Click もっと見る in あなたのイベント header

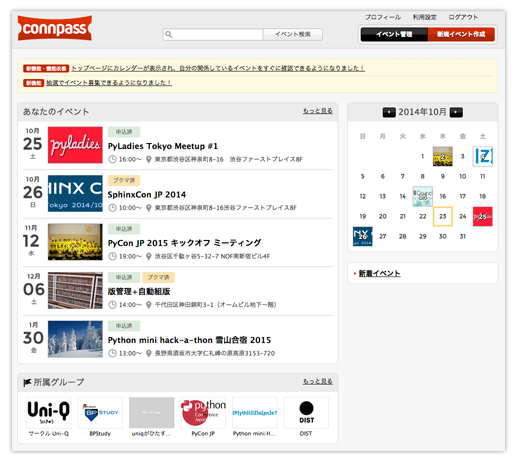(317, 111)
